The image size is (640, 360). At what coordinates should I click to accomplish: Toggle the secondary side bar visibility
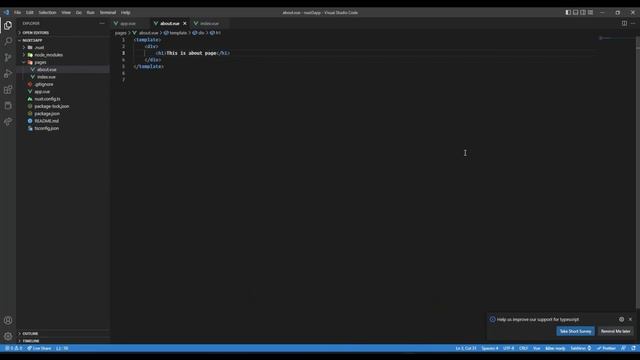point(583,13)
